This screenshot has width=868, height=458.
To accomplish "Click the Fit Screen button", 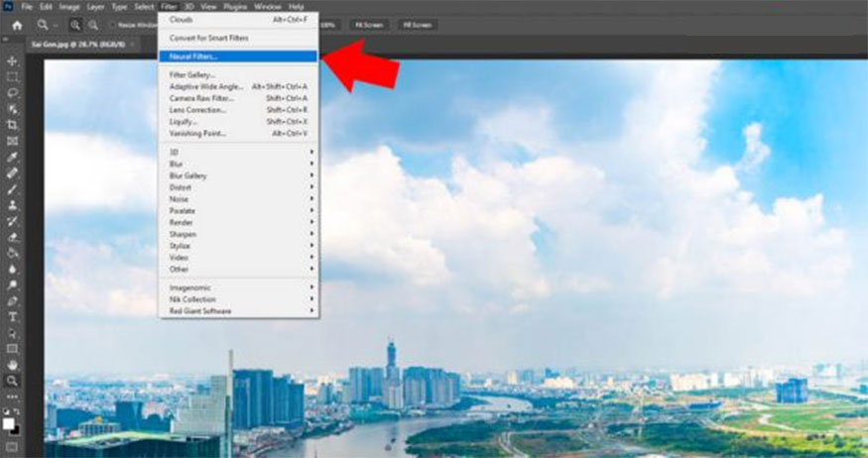I will [370, 25].
